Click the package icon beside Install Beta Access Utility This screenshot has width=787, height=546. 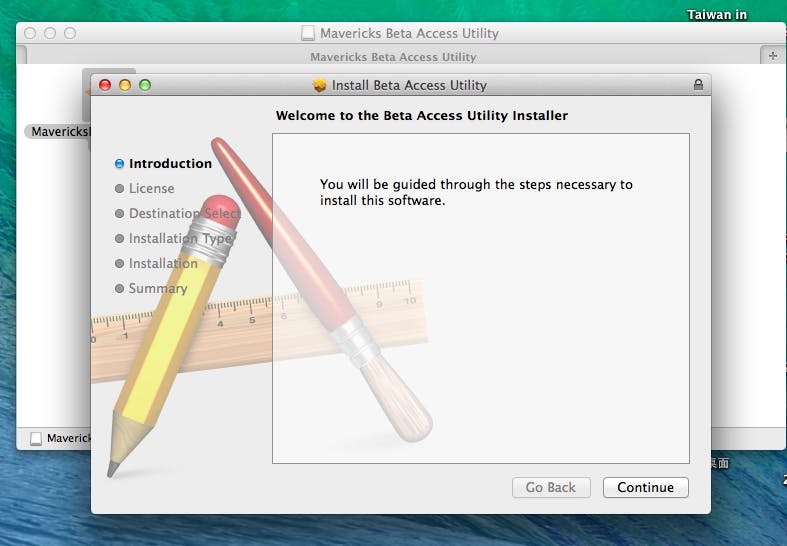click(x=319, y=85)
